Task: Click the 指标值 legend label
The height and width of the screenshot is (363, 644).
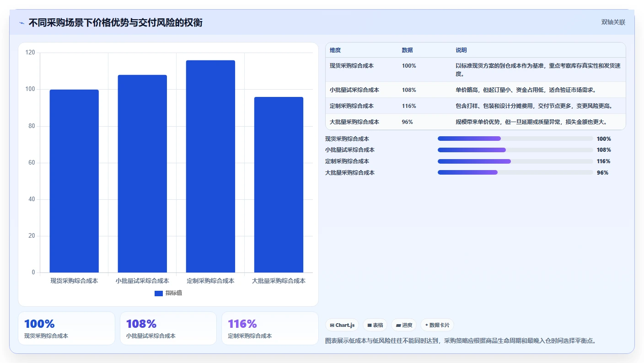Action: click(174, 293)
